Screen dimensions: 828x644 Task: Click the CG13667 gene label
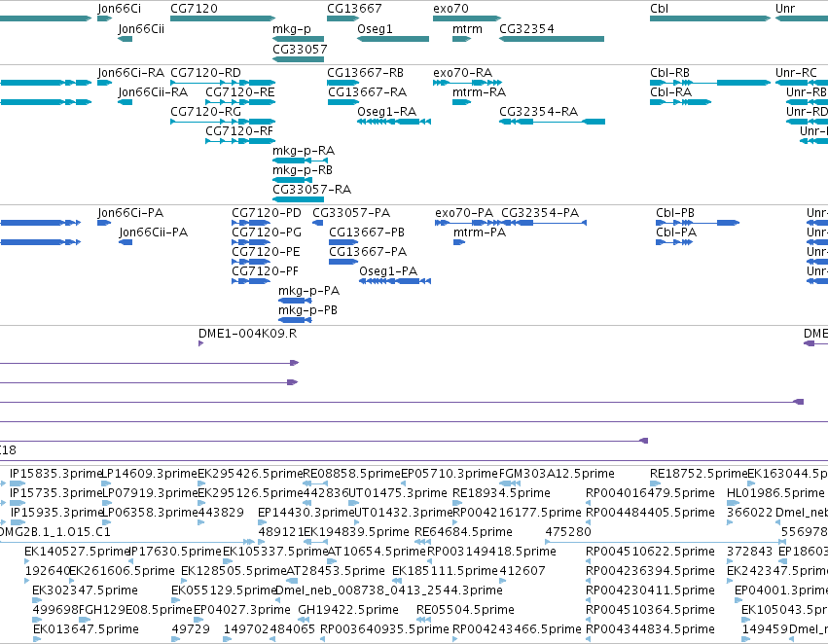click(354, 9)
